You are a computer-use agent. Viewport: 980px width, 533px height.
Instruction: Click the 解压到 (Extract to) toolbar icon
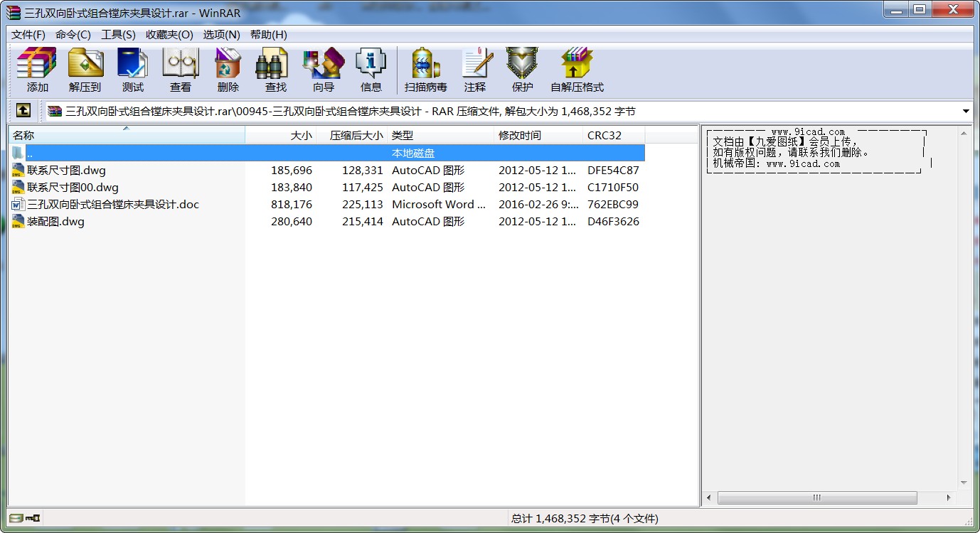(x=85, y=63)
